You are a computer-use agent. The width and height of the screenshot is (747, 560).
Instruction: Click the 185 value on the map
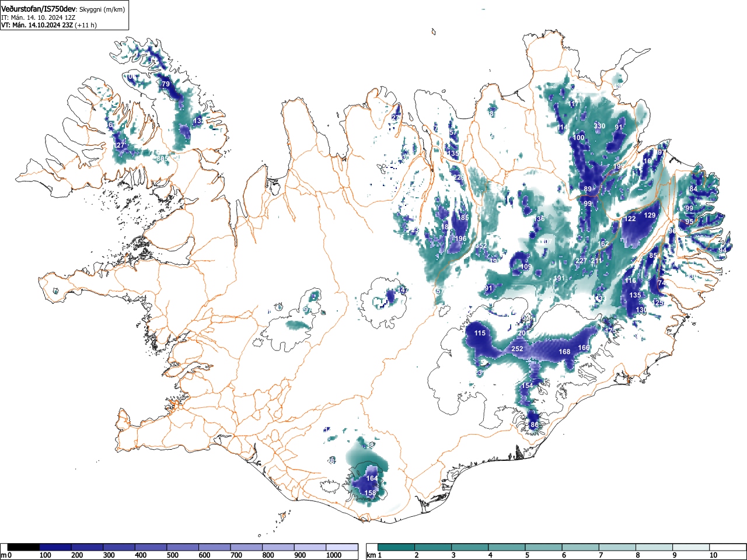(463, 218)
